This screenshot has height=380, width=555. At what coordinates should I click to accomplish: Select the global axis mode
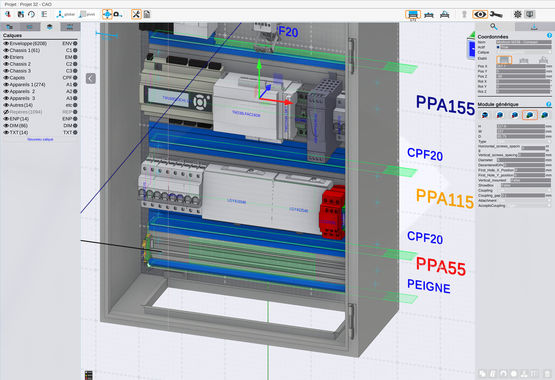(x=66, y=15)
